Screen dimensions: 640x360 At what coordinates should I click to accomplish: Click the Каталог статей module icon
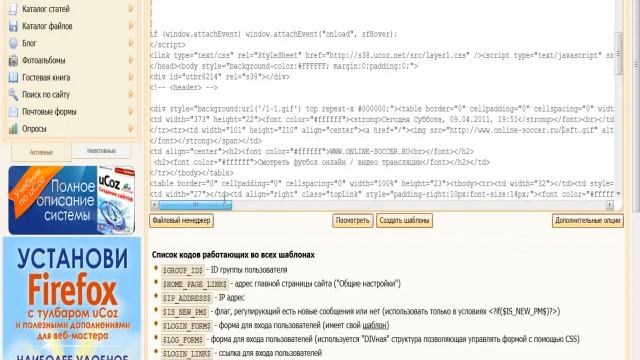pos(13,9)
